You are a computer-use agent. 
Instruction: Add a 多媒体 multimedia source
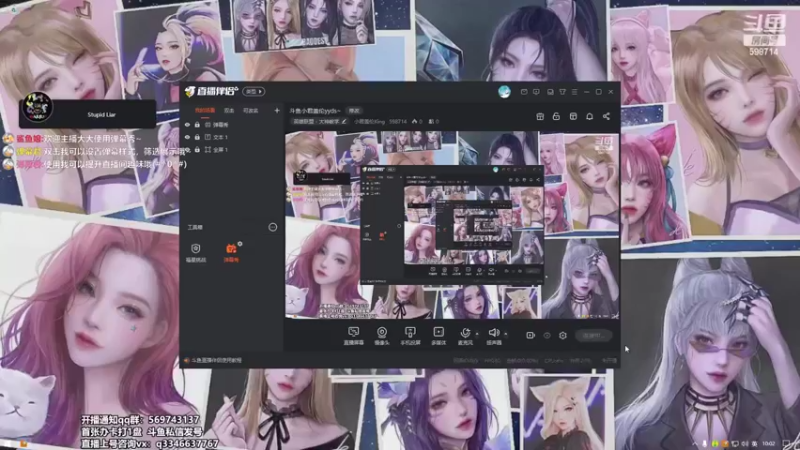[438, 336]
